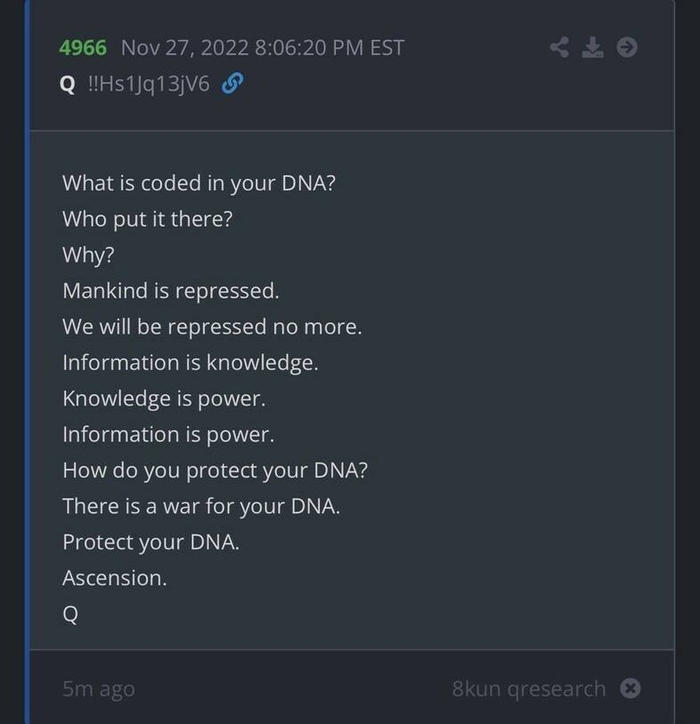Click the right arrow circle icon
The width and height of the screenshot is (700, 724).
coord(627,47)
